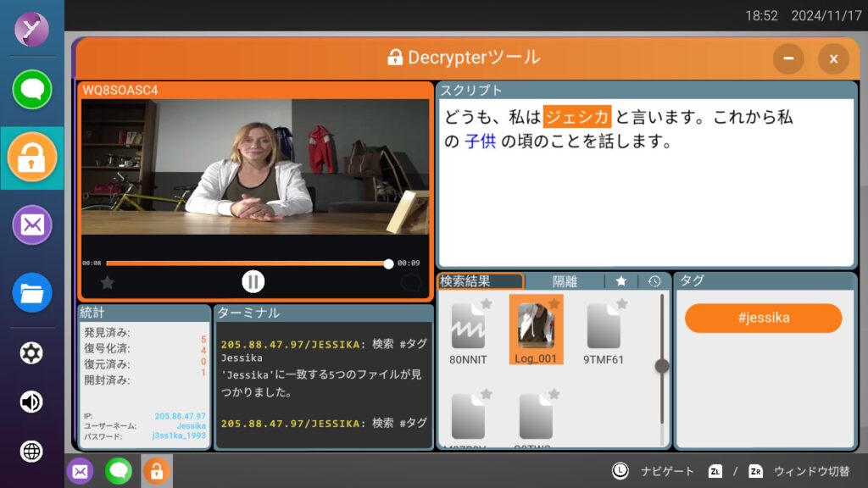This screenshot has height=488, width=868.
Task: Click the video progress slider handle
Action: [x=388, y=264]
